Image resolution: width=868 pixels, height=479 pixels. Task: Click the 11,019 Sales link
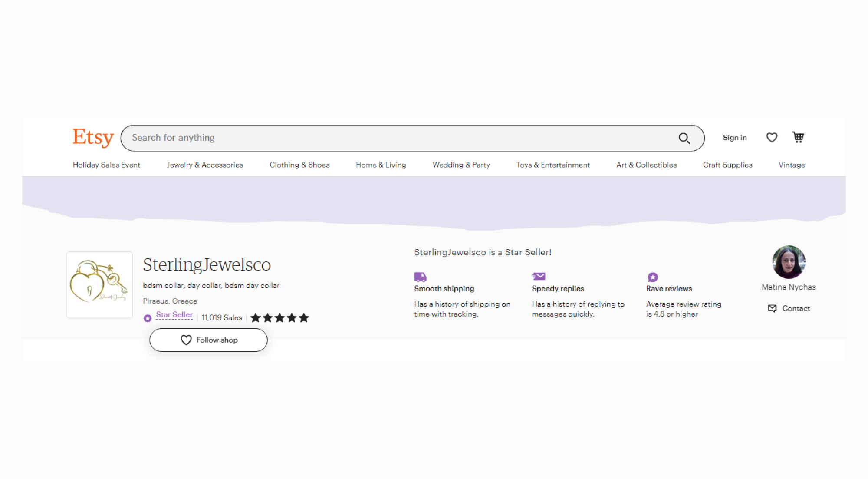[222, 318]
